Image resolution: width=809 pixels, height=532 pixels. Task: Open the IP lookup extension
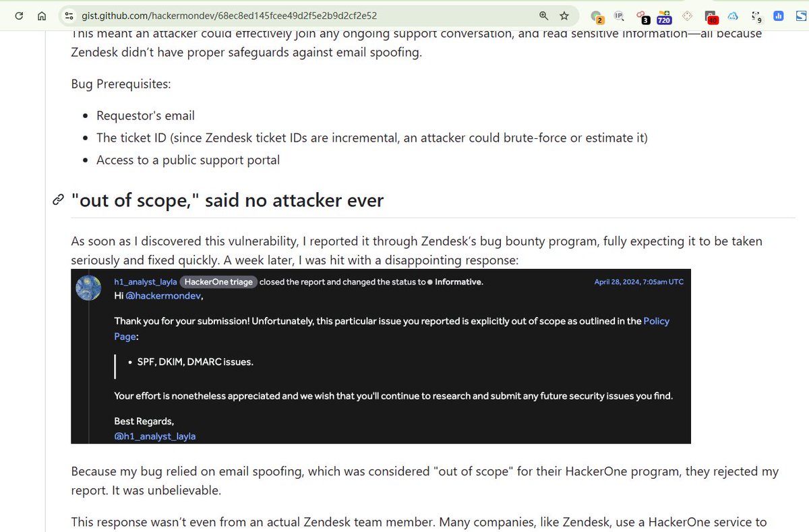[619, 16]
